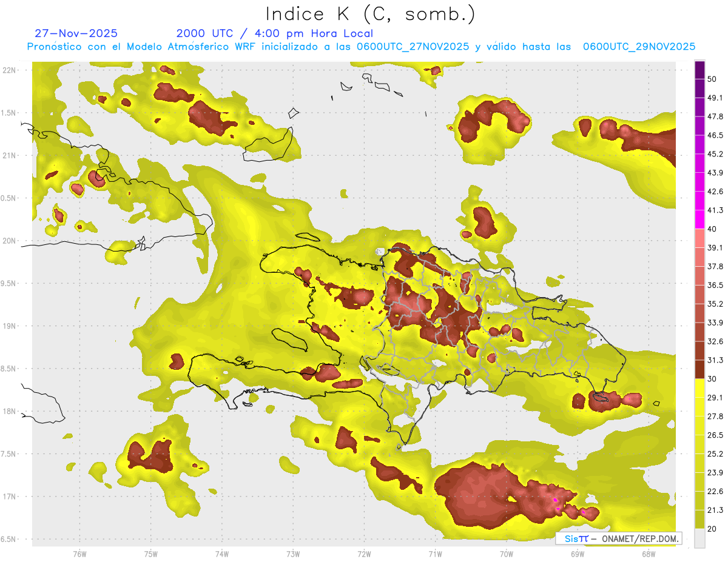
Task: Click the colorbar value '47.8'
Action: click(715, 116)
